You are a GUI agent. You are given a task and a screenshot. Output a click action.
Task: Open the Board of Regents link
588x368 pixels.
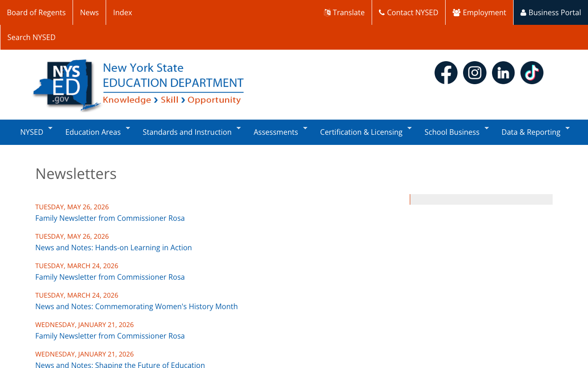tap(36, 12)
